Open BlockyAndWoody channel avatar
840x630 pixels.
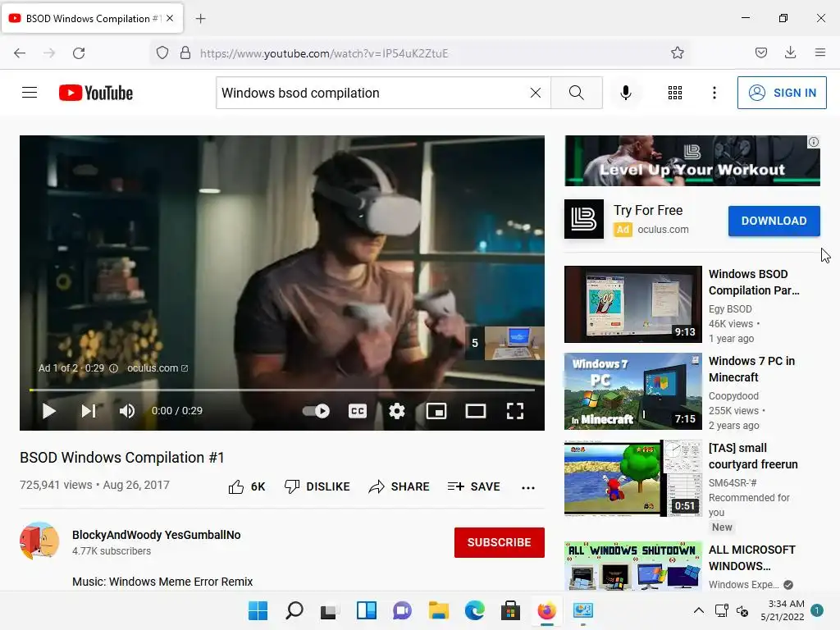pyautogui.click(x=39, y=541)
